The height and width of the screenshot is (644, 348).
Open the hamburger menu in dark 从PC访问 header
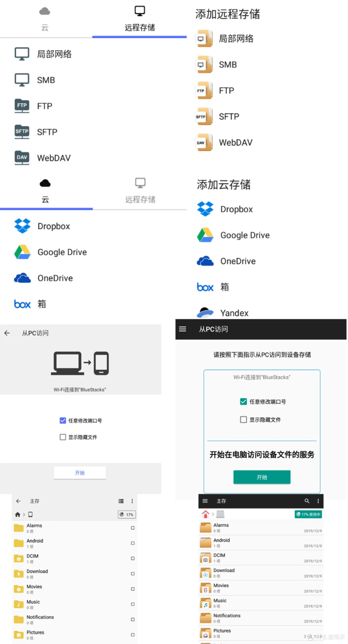click(x=183, y=329)
